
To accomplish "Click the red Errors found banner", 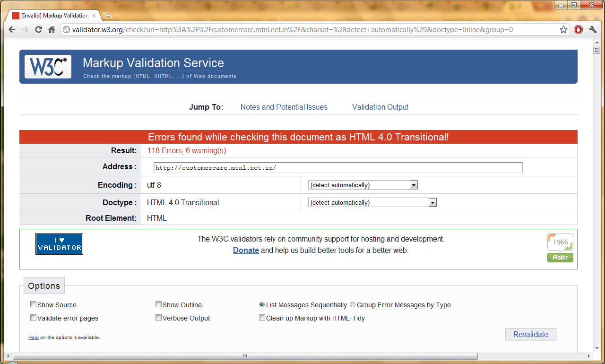I will (x=298, y=137).
